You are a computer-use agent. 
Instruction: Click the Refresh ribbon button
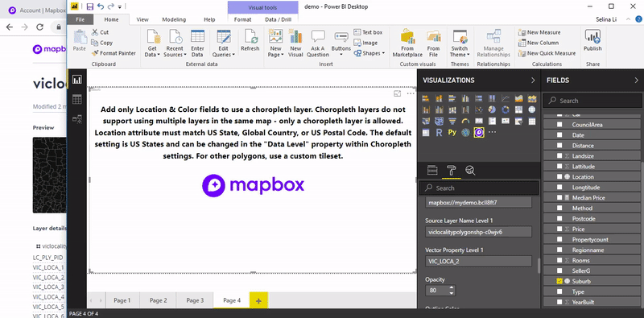(x=250, y=41)
